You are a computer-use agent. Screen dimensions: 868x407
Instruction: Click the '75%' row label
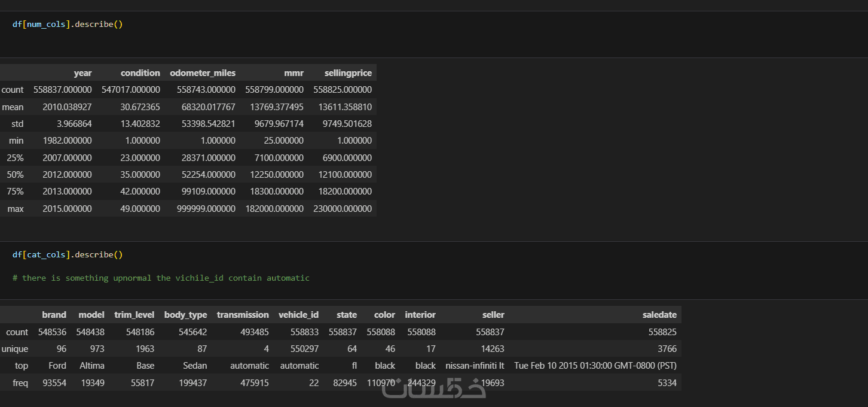tap(16, 192)
